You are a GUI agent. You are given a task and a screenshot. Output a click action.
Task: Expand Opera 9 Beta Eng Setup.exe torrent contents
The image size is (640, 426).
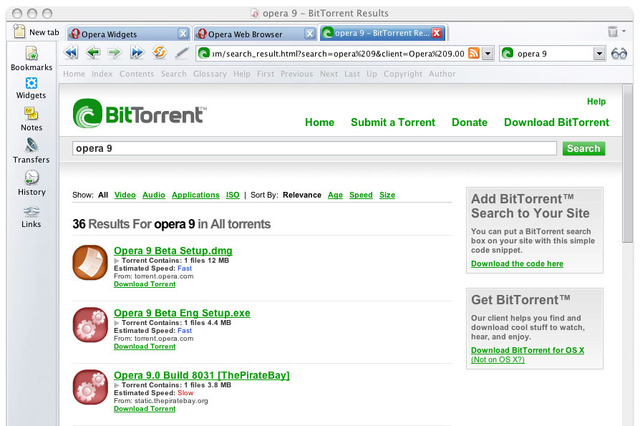(x=117, y=323)
